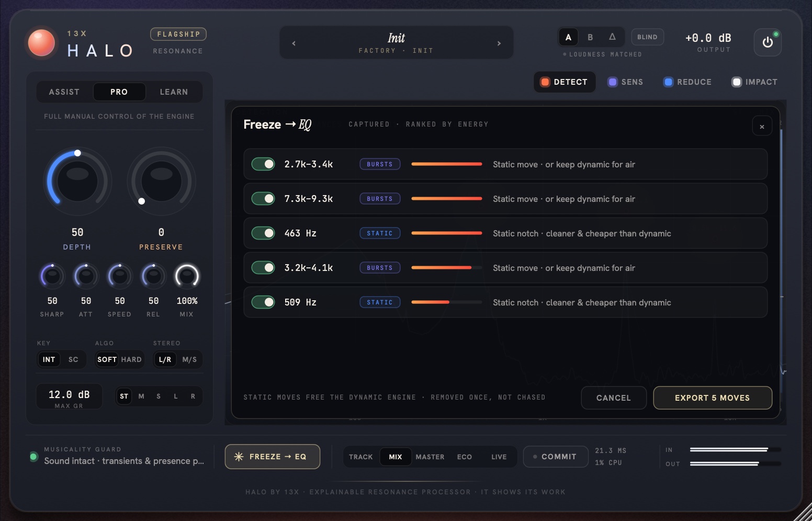Screen dimensions: 812x521
Task: Click the +0.0 dB output value
Action: pyautogui.click(x=708, y=38)
